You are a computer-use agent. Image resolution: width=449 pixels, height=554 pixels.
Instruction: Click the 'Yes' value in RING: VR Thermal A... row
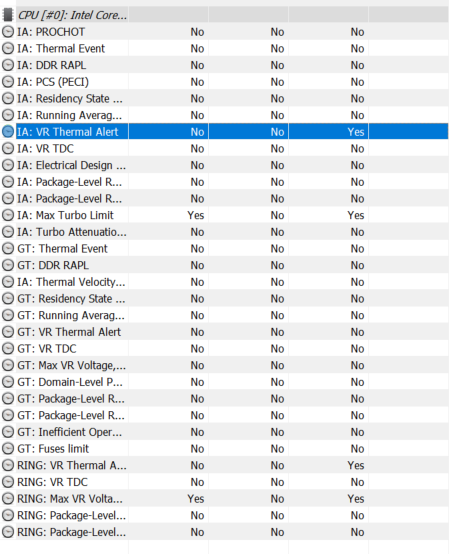[356, 465]
